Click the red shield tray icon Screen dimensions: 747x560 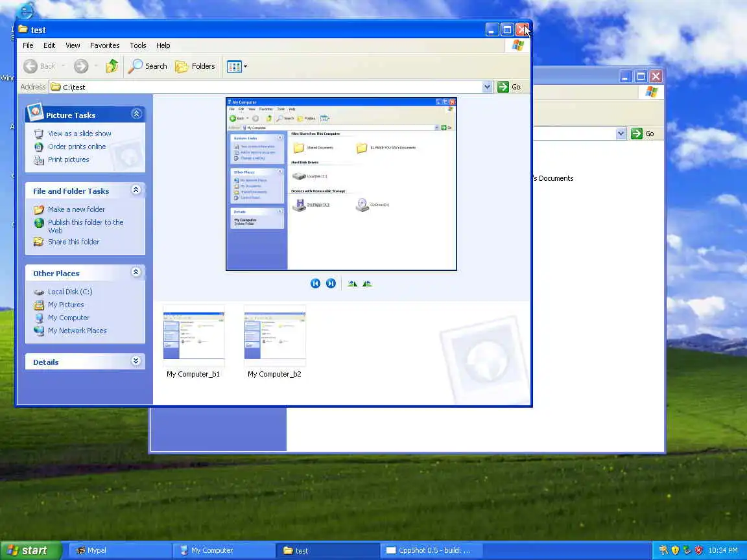(x=698, y=550)
